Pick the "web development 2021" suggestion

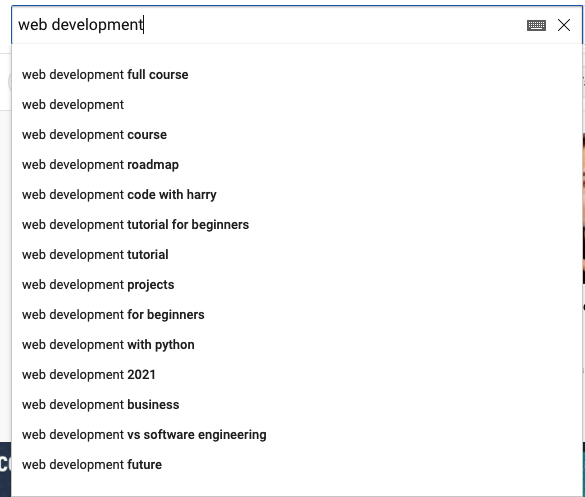point(297,375)
